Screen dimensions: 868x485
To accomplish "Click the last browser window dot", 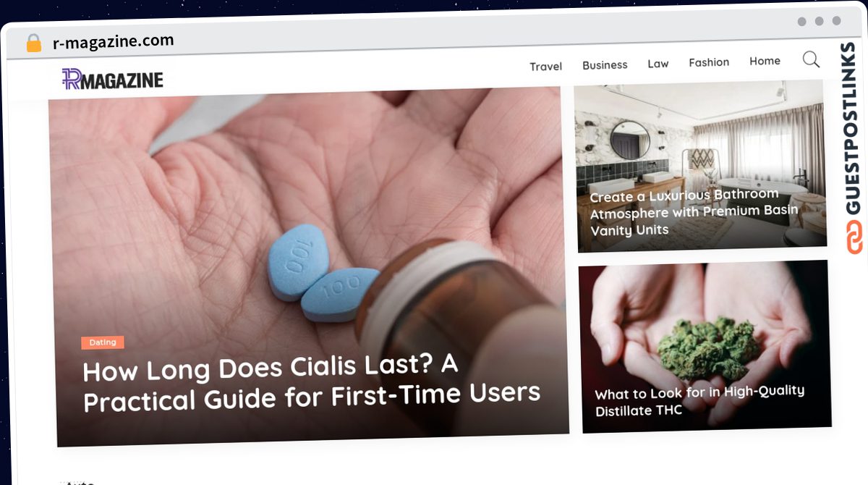I will pos(837,21).
